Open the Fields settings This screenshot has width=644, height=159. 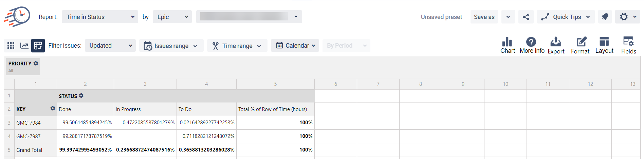pyautogui.click(x=628, y=45)
